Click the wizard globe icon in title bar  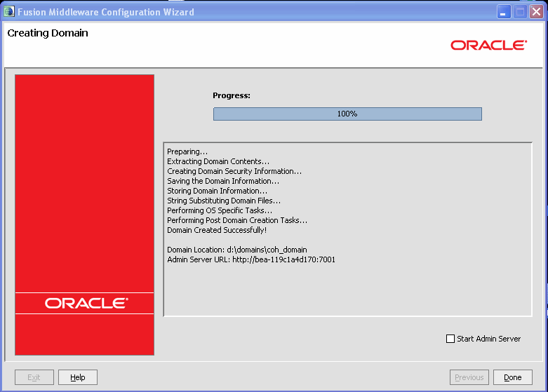(9, 11)
